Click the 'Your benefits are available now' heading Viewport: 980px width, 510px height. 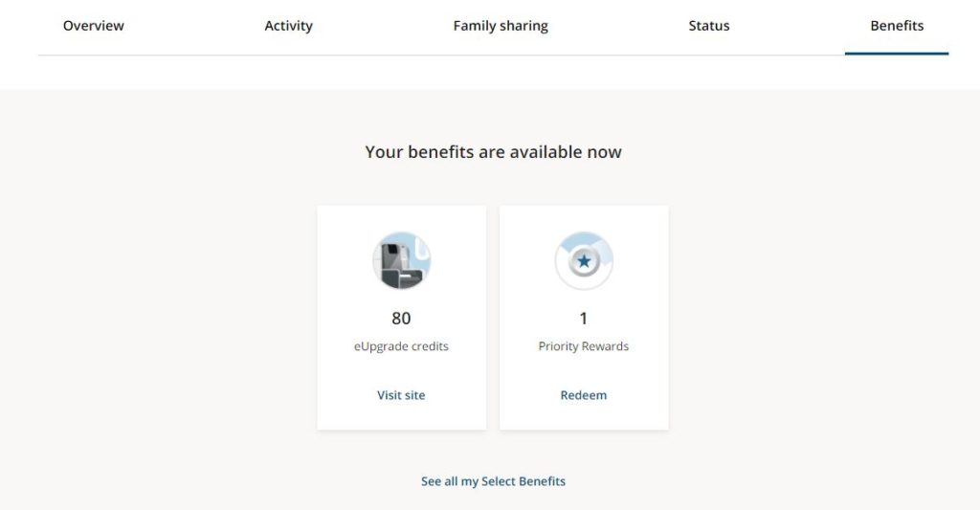click(493, 152)
